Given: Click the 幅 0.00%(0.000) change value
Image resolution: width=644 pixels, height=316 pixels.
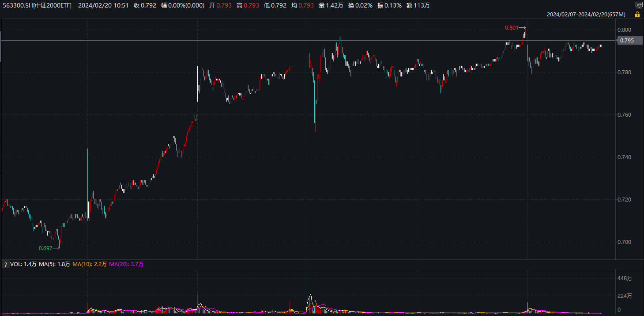Looking at the screenshot, I should [x=183, y=5].
